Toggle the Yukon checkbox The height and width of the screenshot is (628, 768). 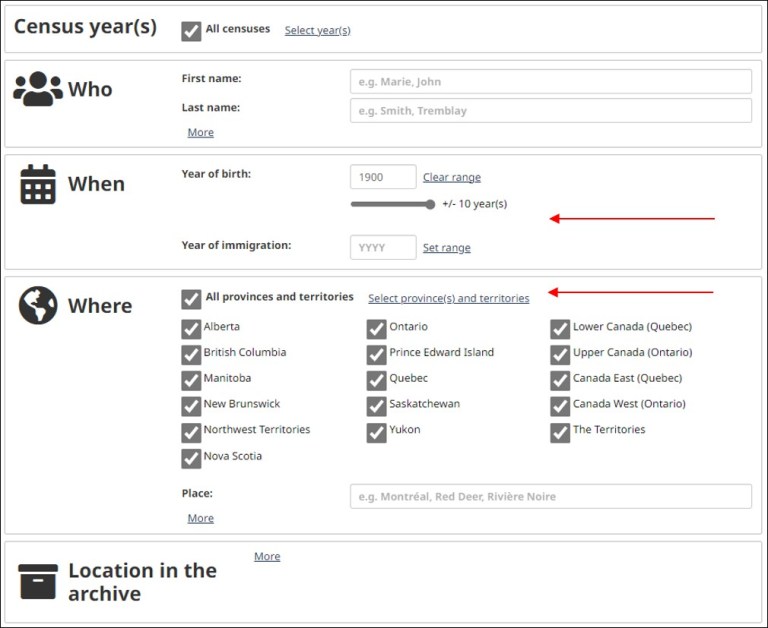click(376, 433)
